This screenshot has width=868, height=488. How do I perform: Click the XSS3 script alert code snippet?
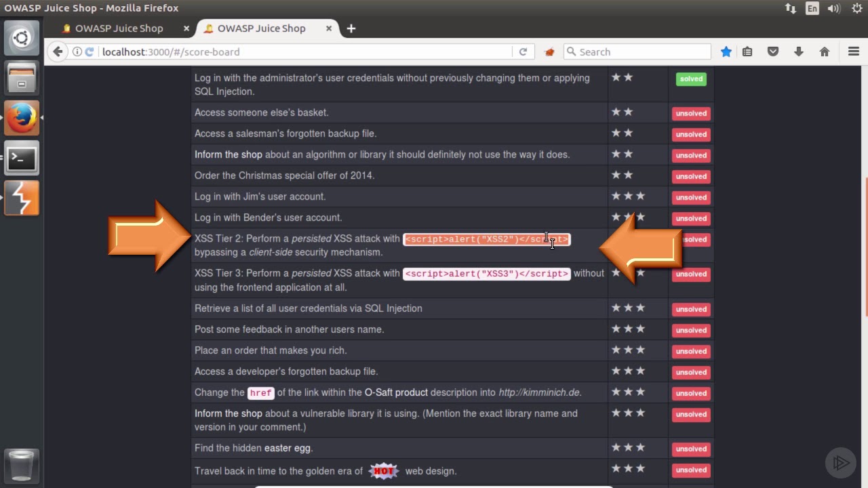tap(486, 274)
